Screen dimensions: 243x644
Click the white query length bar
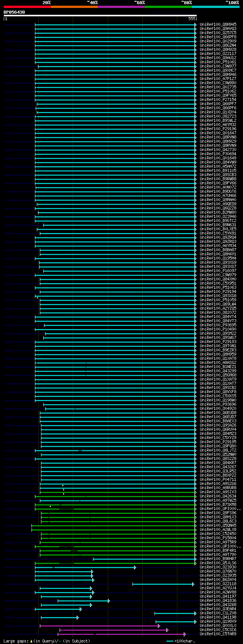click(x=100, y=16)
